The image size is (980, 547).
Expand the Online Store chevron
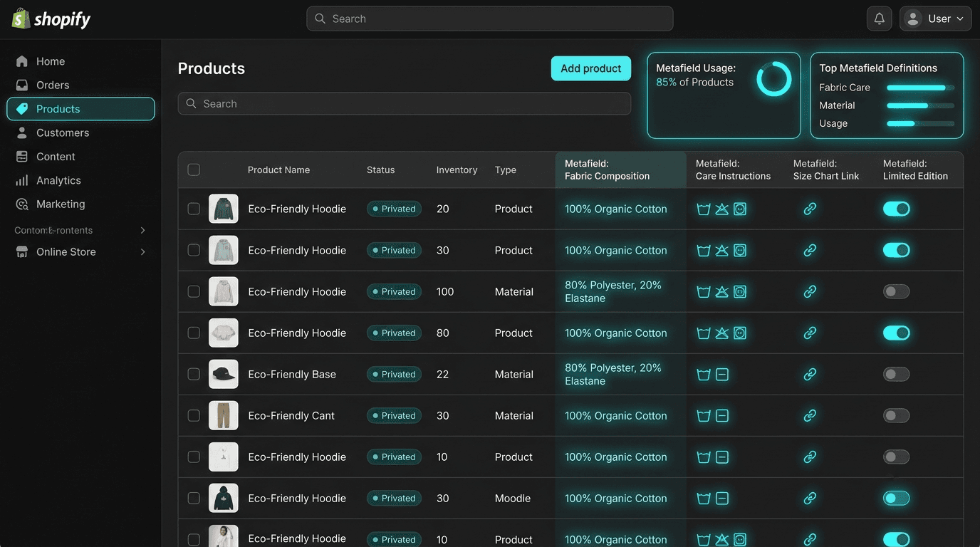point(142,252)
